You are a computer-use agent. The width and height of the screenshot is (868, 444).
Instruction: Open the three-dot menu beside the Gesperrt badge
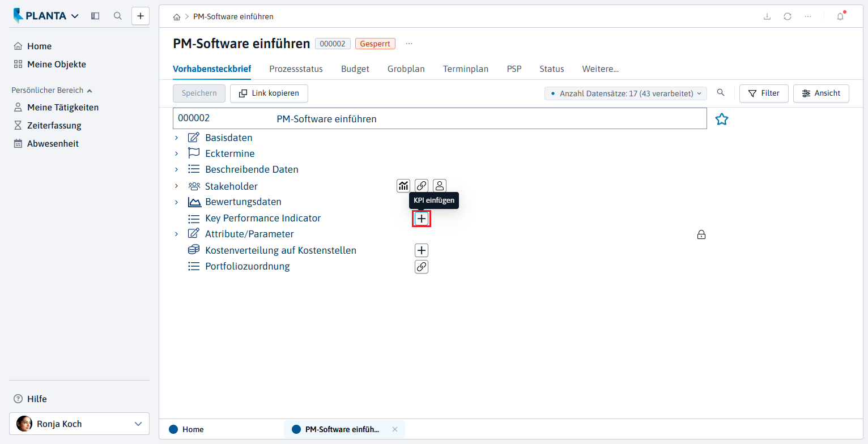click(409, 44)
